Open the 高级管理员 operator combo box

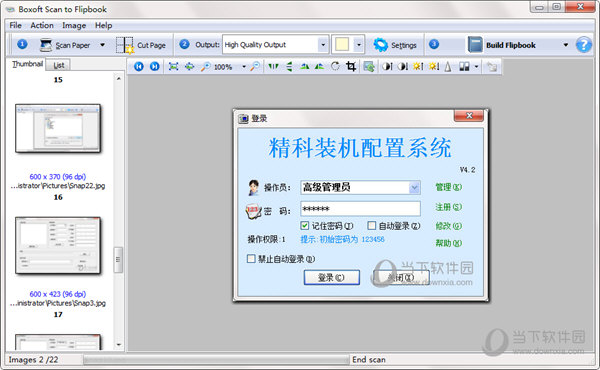tap(414, 187)
